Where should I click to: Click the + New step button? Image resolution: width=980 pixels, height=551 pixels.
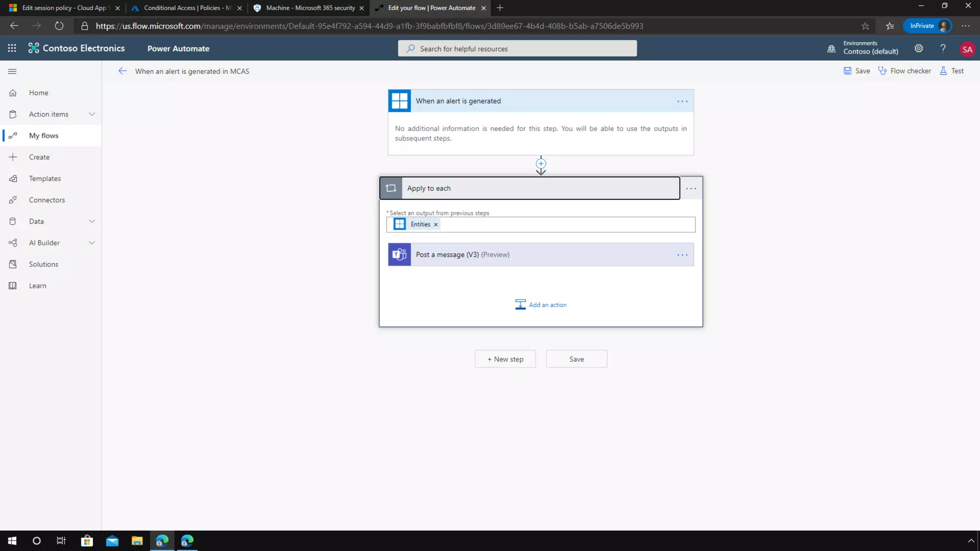click(505, 359)
